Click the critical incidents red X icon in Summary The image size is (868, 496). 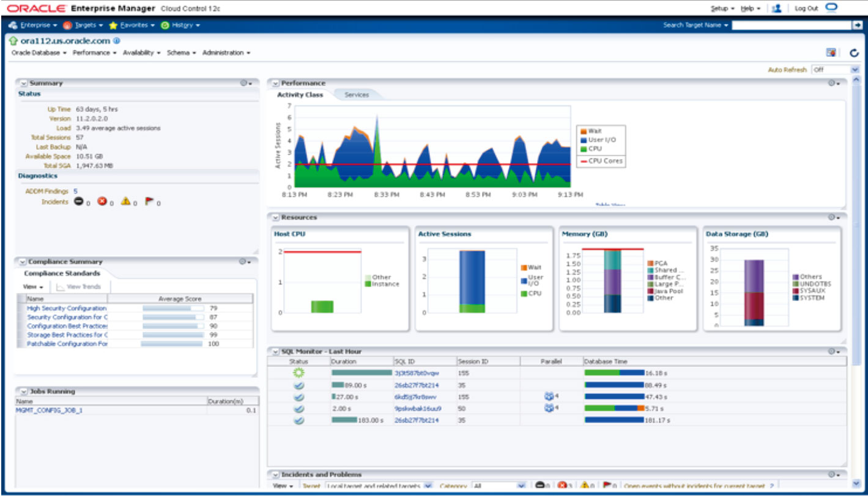click(102, 202)
